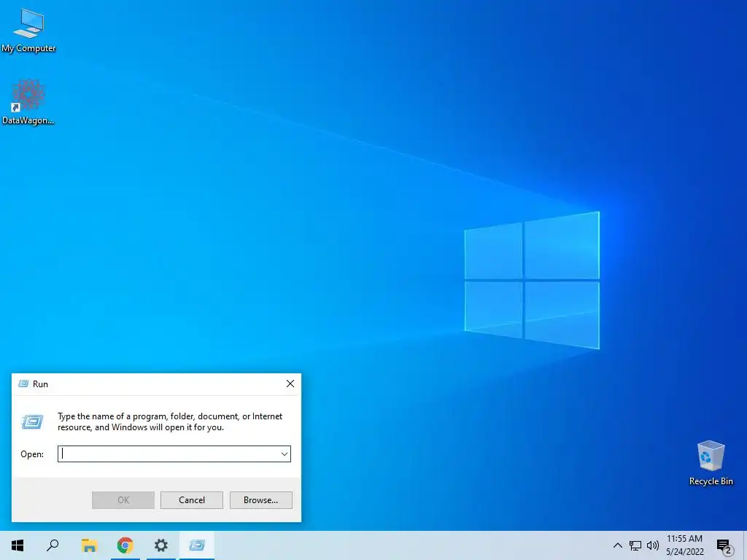Image resolution: width=747 pixels, height=560 pixels.
Task: Click the large Run icon inside dialog
Action: (x=32, y=422)
